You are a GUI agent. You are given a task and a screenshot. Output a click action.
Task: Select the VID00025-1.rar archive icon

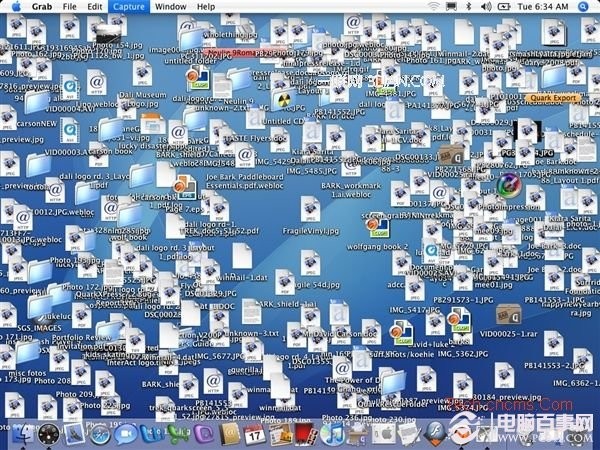coord(509,313)
